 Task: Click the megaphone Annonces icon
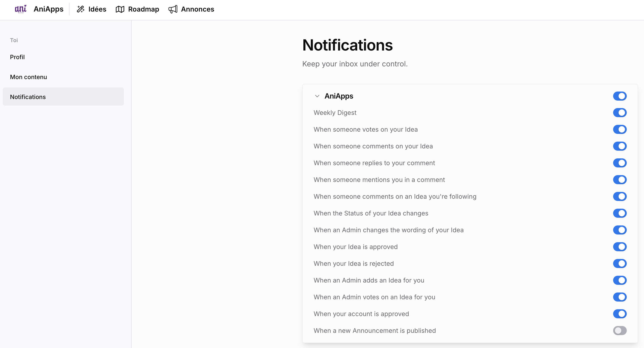coord(173,9)
